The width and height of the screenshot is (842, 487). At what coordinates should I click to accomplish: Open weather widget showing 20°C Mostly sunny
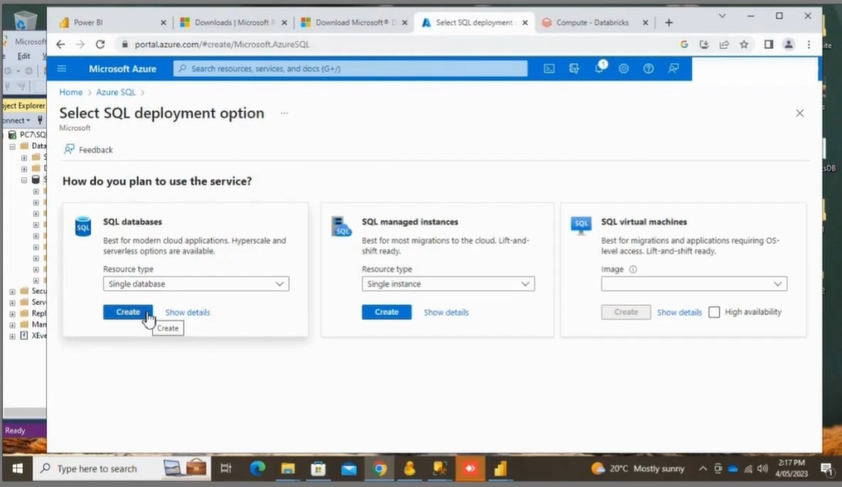[637, 469]
